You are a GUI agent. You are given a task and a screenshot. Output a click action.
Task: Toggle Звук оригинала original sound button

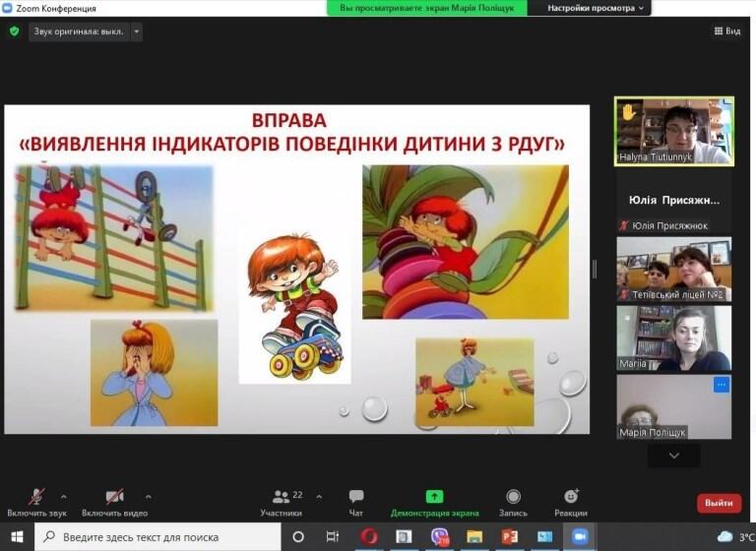79,31
